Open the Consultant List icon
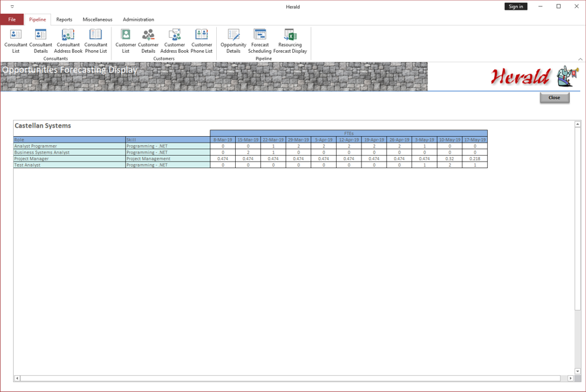Image resolution: width=586 pixels, height=392 pixels. click(x=16, y=41)
